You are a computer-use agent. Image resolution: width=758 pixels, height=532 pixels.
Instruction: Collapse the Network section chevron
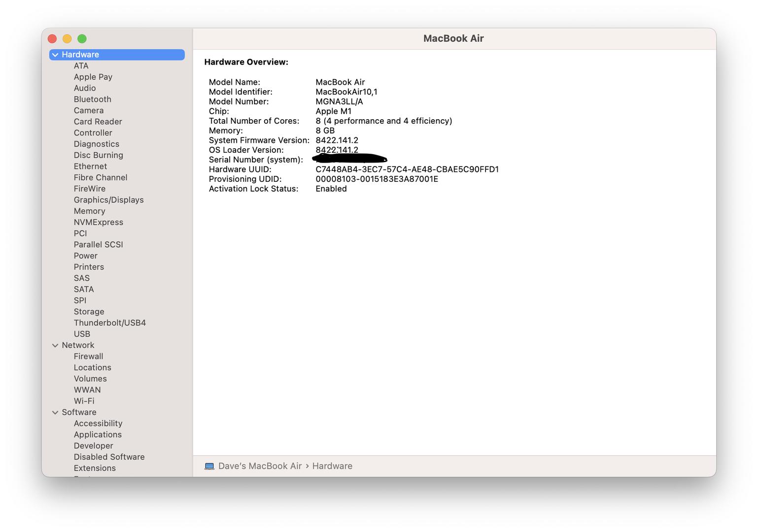click(55, 345)
